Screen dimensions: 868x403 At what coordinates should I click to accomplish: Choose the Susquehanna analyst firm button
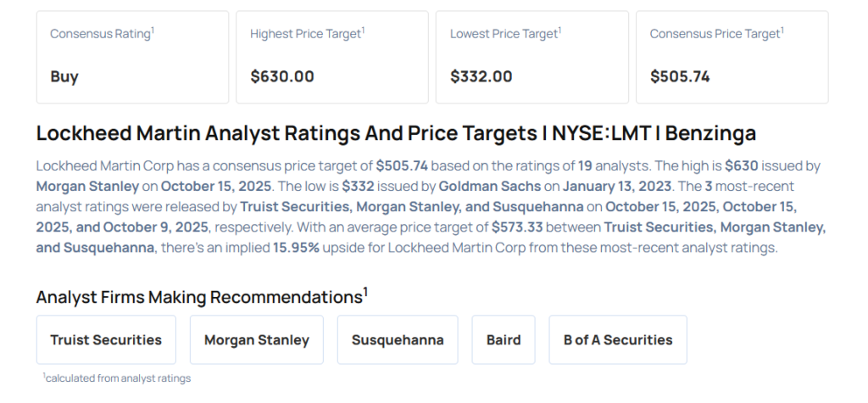[398, 339]
